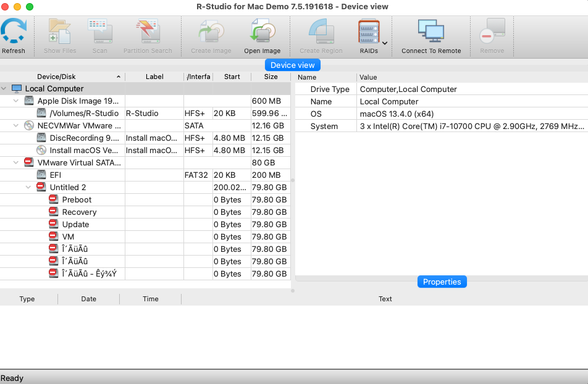Click the Date log column header

(x=88, y=299)
